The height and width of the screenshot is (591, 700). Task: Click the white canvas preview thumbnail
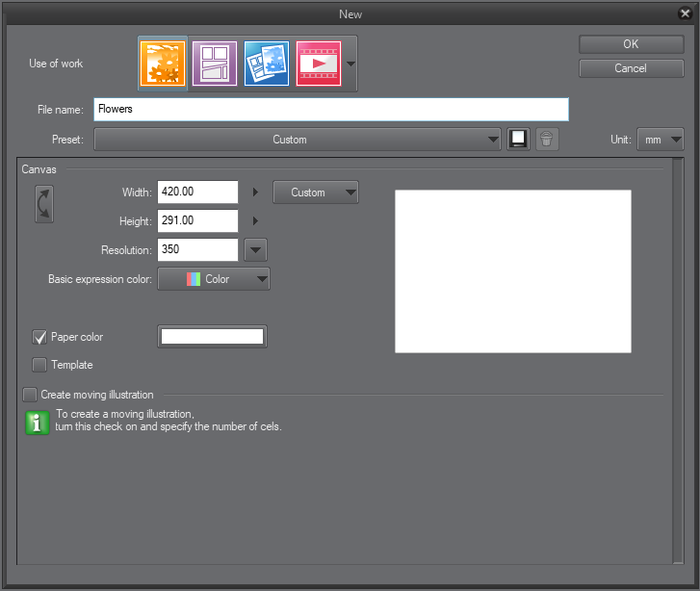pos(513,271)
